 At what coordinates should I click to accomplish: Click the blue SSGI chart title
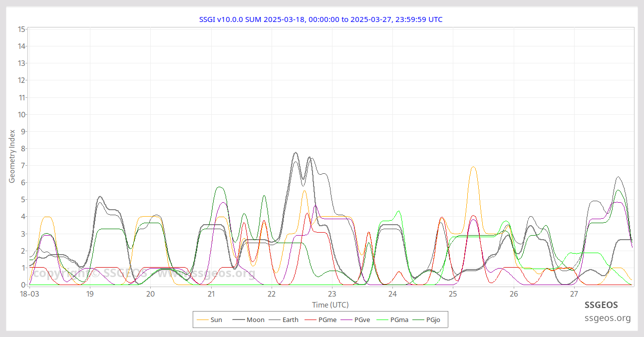click(x=321, y=19)
